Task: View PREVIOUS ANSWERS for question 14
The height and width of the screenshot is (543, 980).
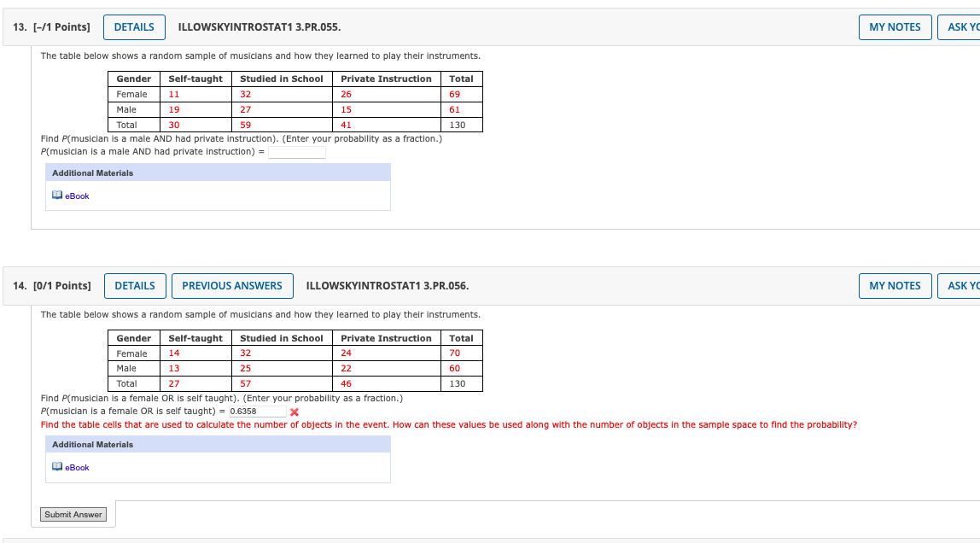Action: [x=232, y=285]
